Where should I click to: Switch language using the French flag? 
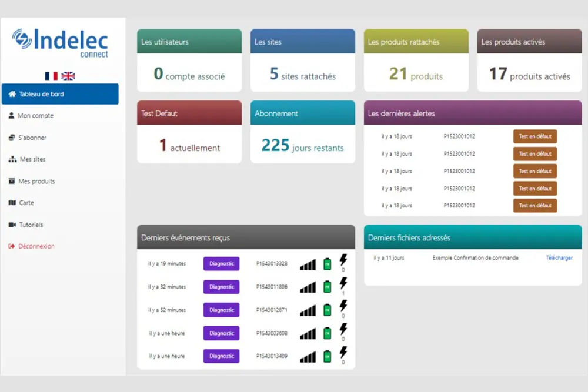51,76
